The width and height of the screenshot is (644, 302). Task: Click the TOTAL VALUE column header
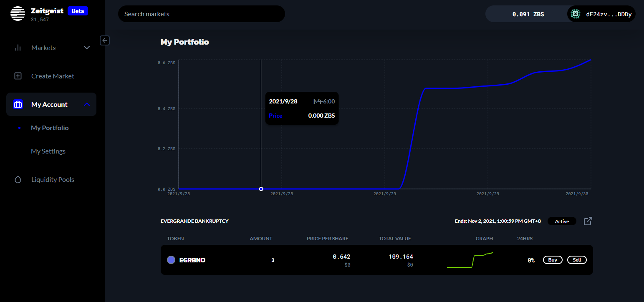pos(395,239)
